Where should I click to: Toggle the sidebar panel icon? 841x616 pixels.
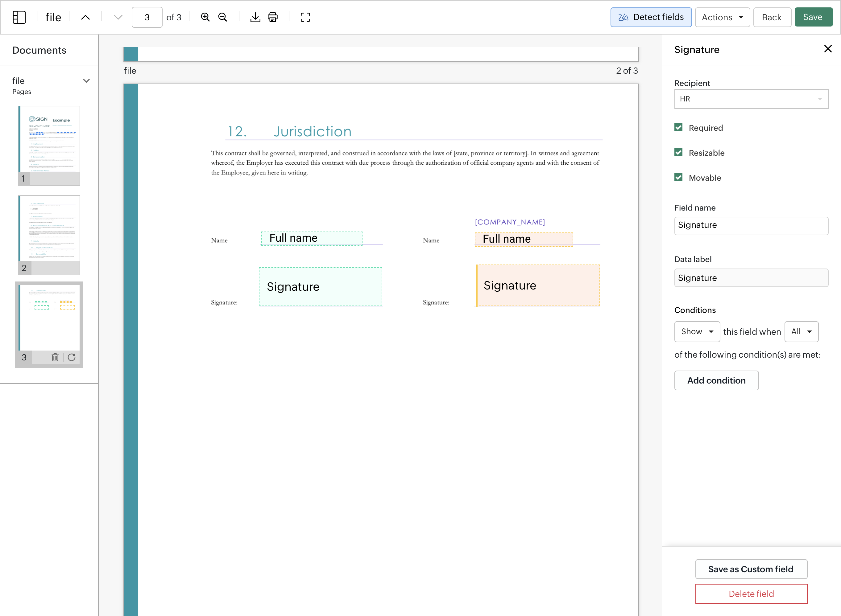point(19,17)
